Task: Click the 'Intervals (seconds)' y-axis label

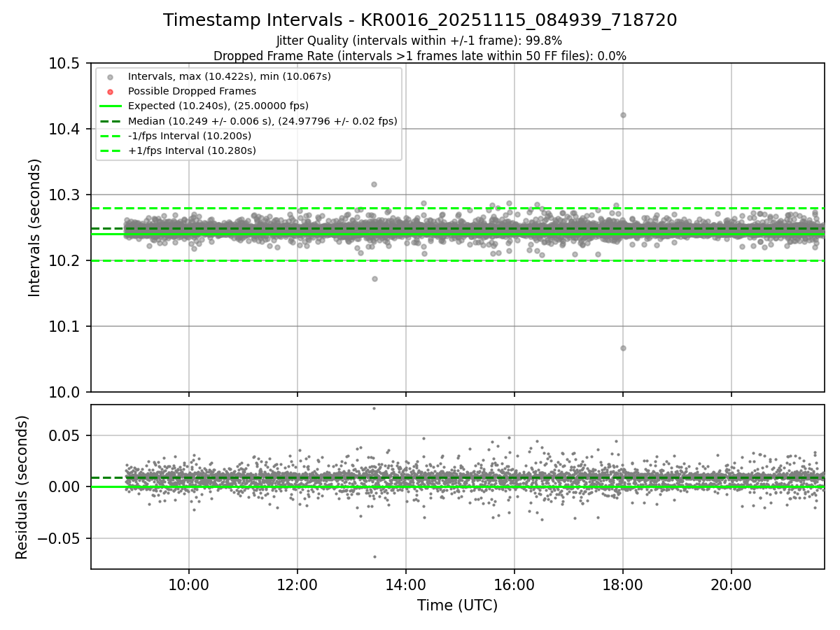Action: [35, 227]
